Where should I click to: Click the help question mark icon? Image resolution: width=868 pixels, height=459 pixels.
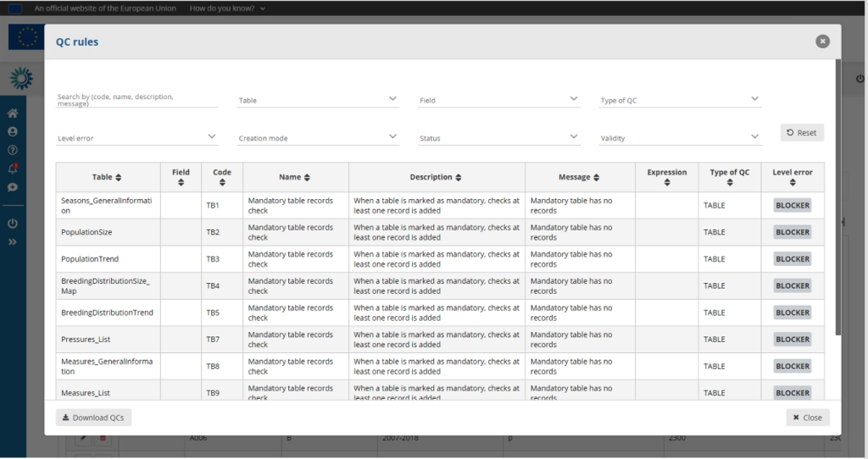coord(13,150)
